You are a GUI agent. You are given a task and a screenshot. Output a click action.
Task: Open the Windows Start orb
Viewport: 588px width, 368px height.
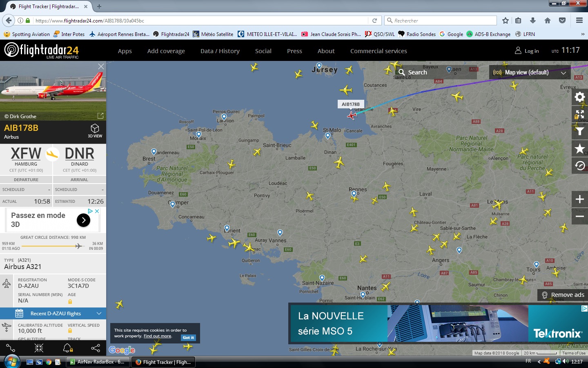coord(12,362)
